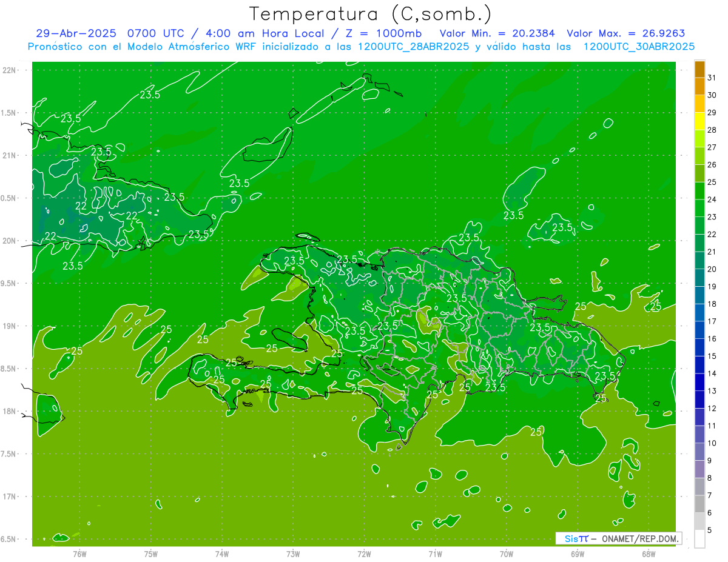728x562 pixels.
Task: Click the "ONAMET/REP.DOM." credit label
Action: (x=639, y=538)
